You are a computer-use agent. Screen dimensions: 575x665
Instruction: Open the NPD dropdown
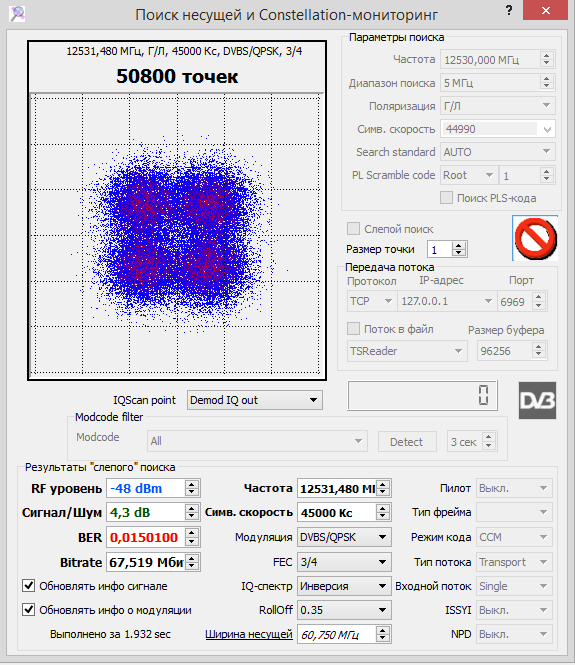514,634
